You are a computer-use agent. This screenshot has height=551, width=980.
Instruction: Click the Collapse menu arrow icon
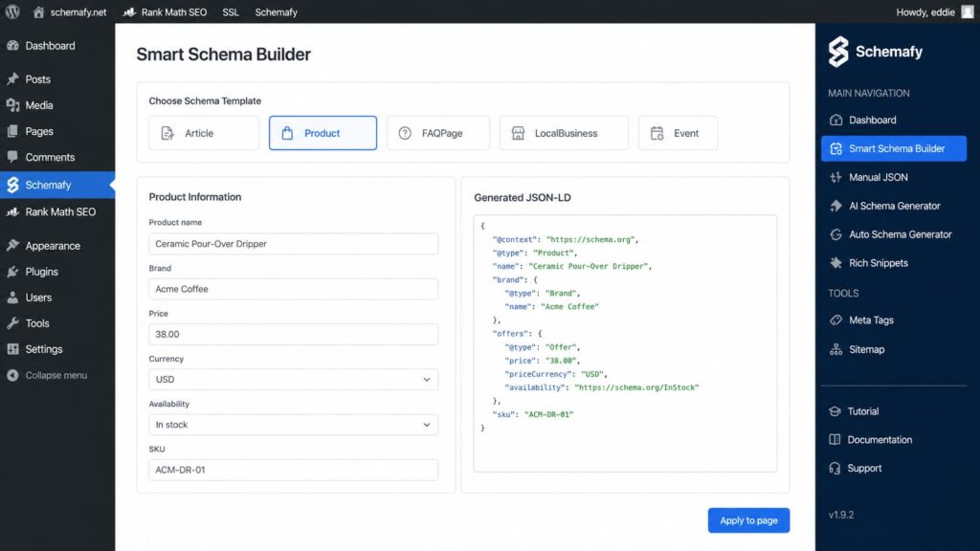(x=12, y=375)
